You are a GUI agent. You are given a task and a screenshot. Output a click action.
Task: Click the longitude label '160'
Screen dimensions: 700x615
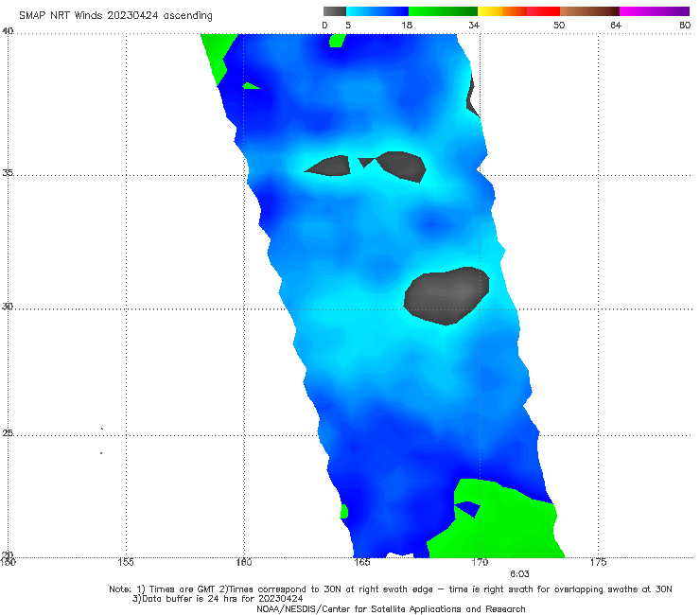244,562
